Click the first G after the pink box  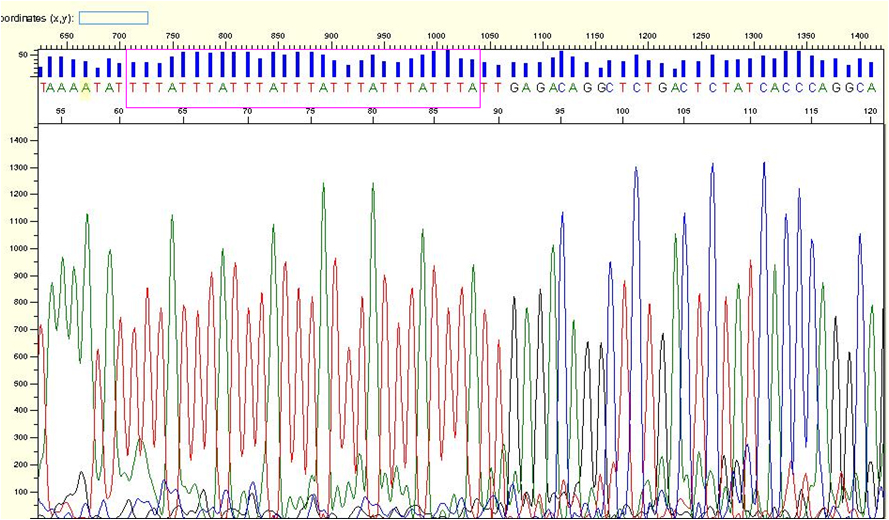coord(512,88)
